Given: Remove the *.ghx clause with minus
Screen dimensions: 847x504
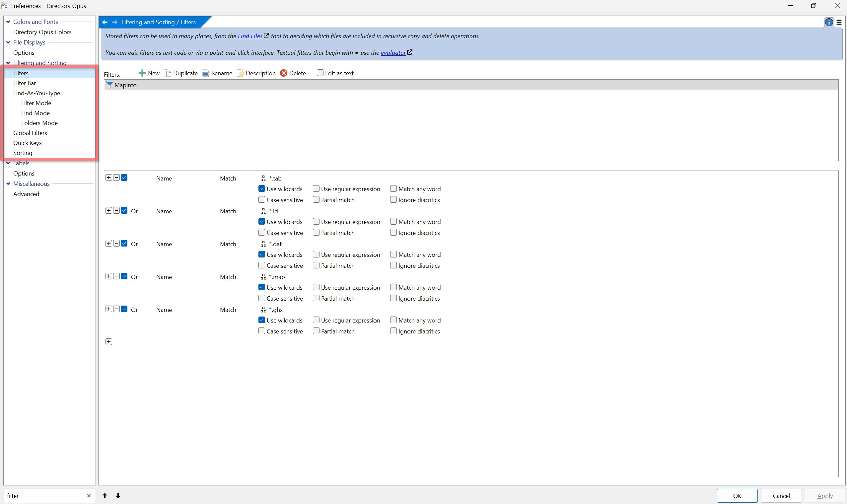Looking at the screenshot, I should coord(116,309).
